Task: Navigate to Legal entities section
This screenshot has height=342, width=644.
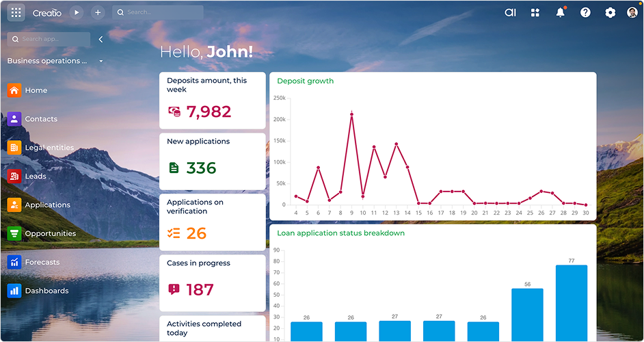Action: point(49,148)
